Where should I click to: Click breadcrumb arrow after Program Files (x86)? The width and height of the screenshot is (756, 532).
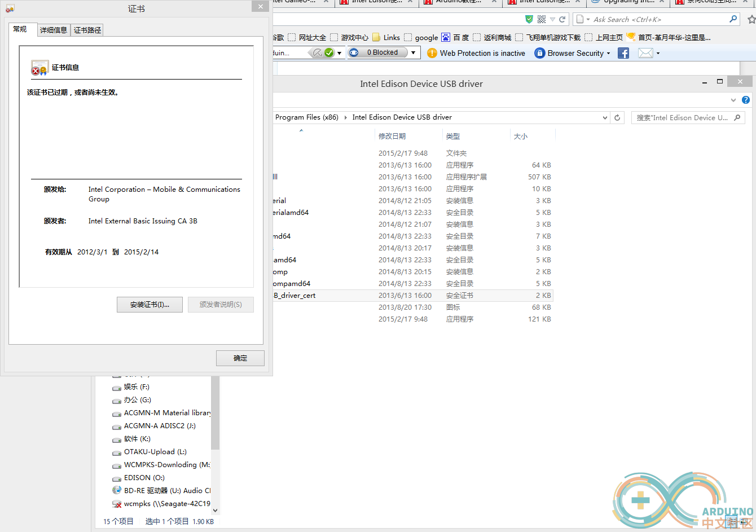coord(345,117)
